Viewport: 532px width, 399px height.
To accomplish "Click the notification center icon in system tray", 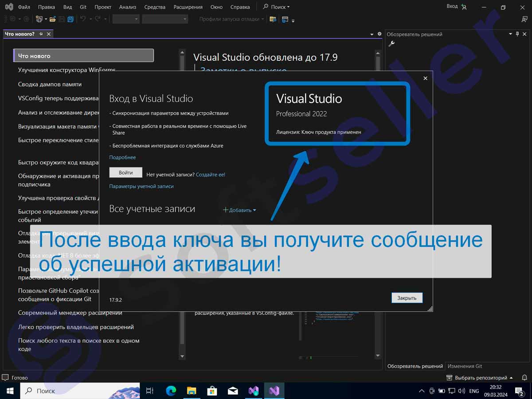I will click(519, 391).
